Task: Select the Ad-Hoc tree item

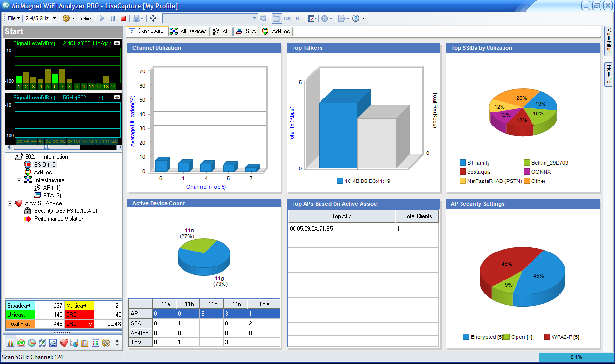Action: (42, 172)
